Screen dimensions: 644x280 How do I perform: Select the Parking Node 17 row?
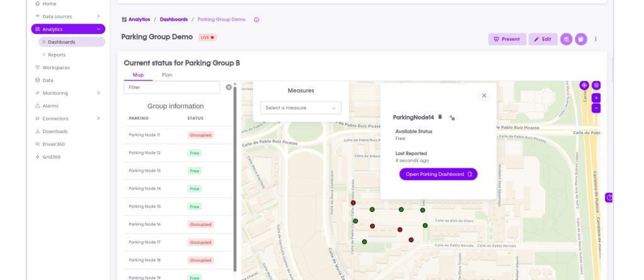click(178, 242)
